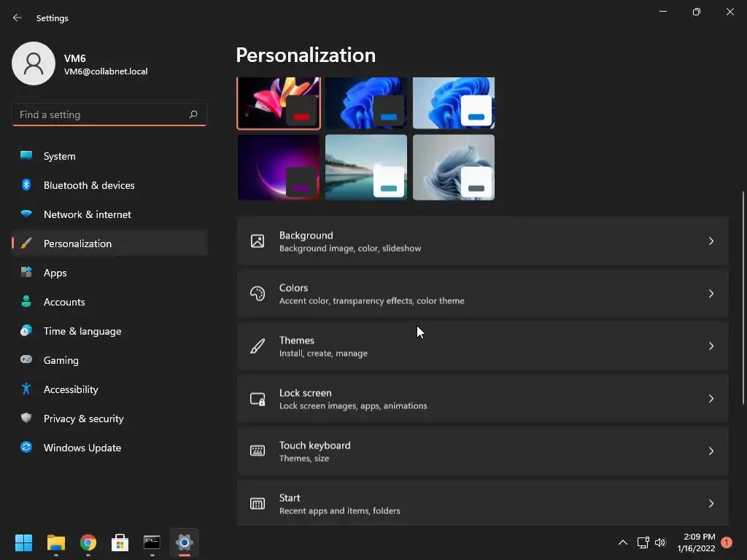Viewport: 747px width, 560px height.
Task: Open the Command Prompt taskbar icon
Action: click(152, 542)
